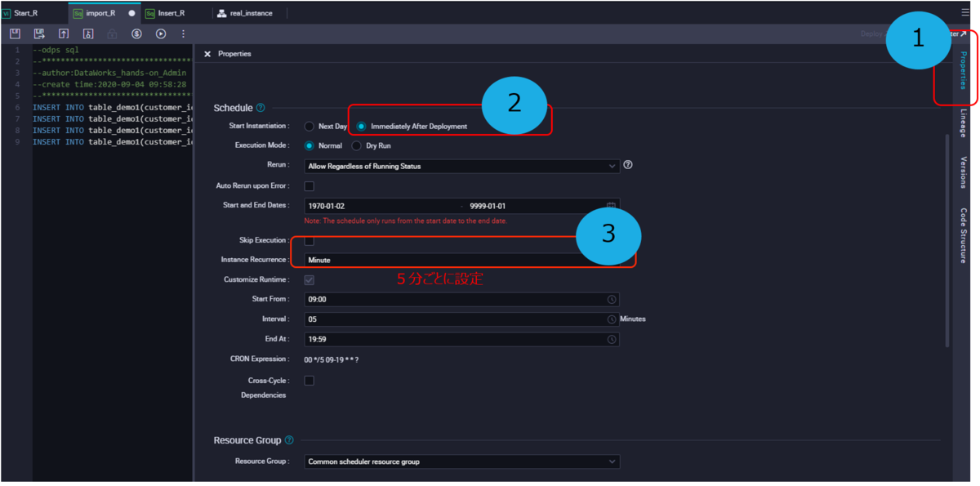This screenshot has height=486, width=980.
Task: Click the last INSERT INTO line, line 9
Action: click(112, 141)
